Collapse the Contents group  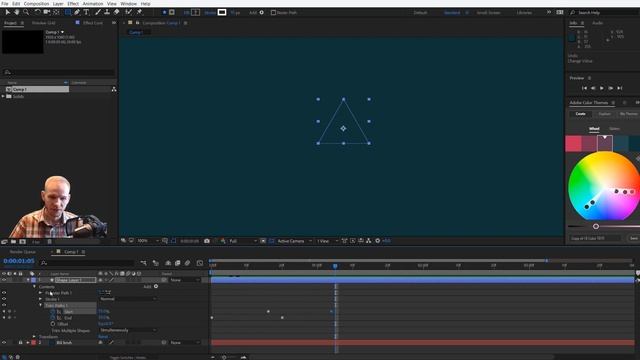34,287
